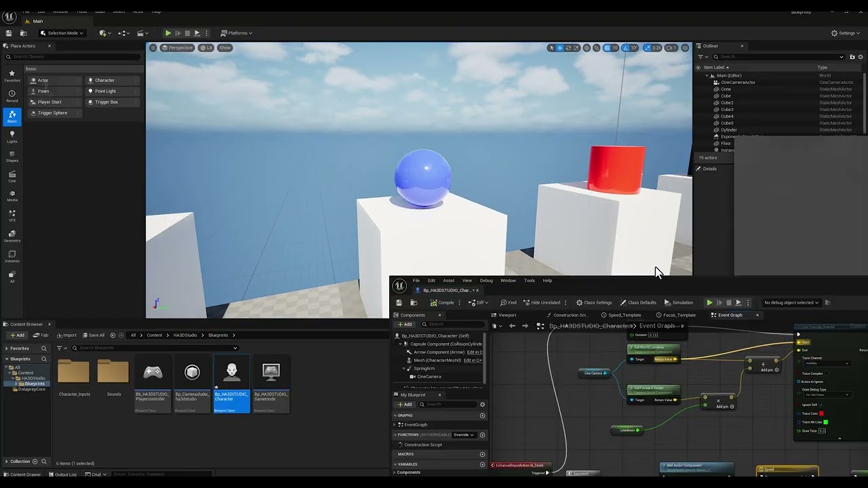This screenshot has height=488, width=868.
Task: Click the green Trace Hit Color swatch
Action: (x=825, y=422)
